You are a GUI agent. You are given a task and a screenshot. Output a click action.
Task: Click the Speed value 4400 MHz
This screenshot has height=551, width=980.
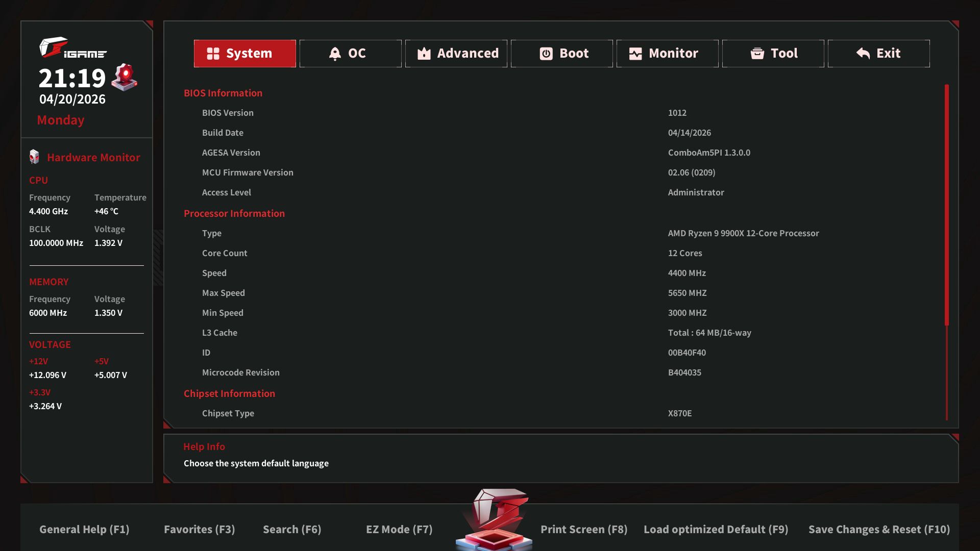[687, 273]
